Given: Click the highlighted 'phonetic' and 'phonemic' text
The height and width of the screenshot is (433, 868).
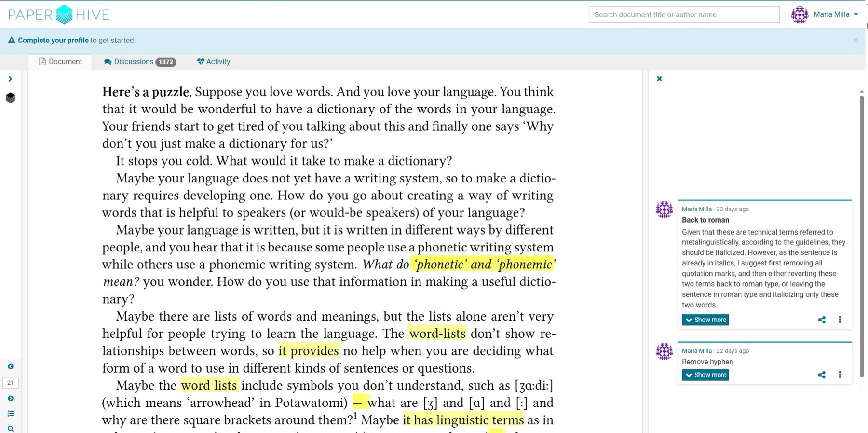Looking at the screenshot, I should [x=483, y=264].
